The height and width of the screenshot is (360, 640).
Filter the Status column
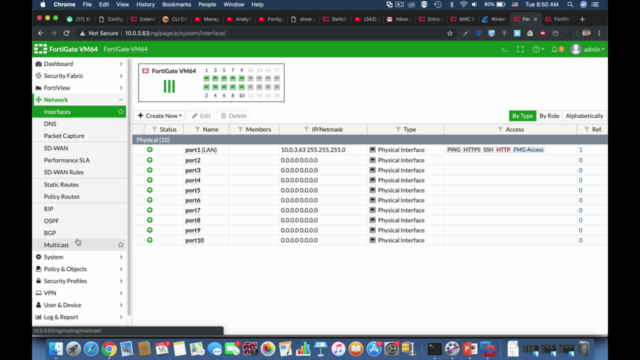tap(154, 129)
